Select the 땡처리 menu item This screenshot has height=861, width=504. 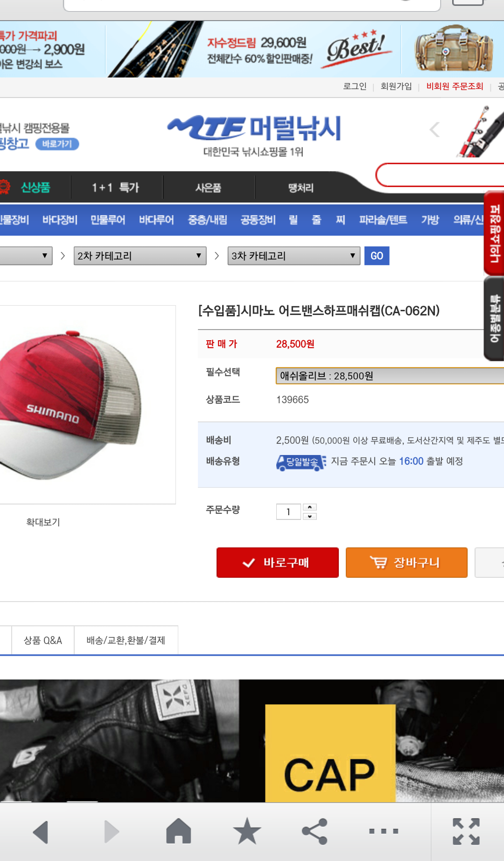pos(301,188)
